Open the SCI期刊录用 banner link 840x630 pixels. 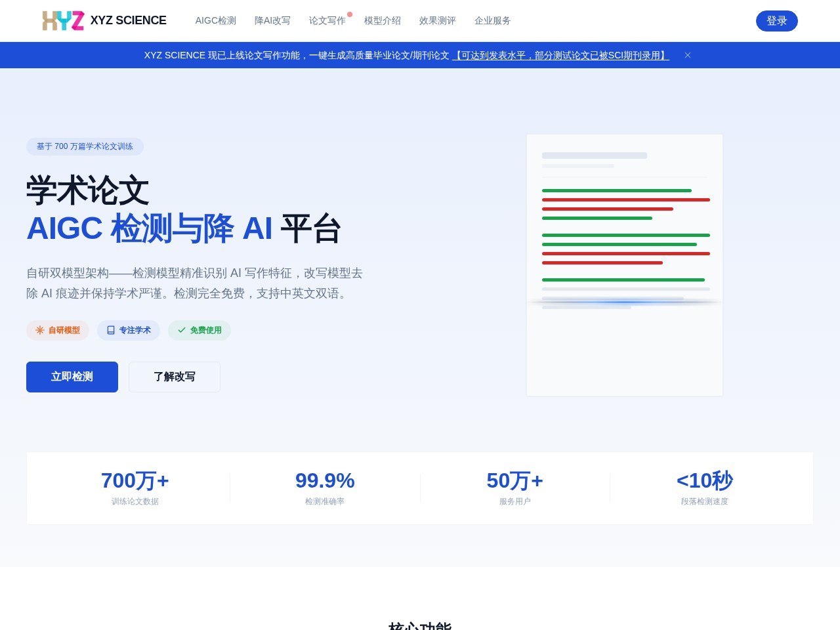click(x=561, y=56)
